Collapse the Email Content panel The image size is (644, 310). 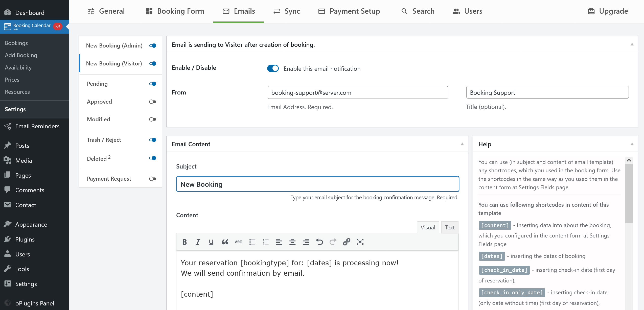(462, 144)
